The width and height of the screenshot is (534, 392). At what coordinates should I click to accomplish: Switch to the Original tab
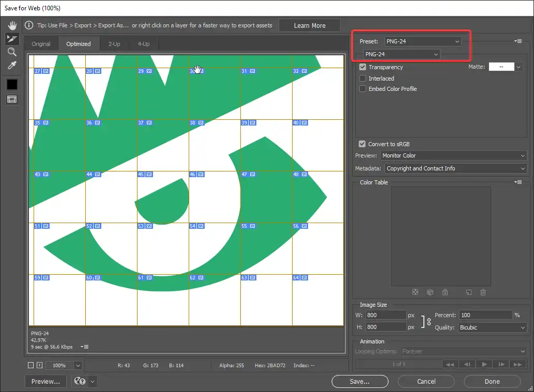(41, 44)
